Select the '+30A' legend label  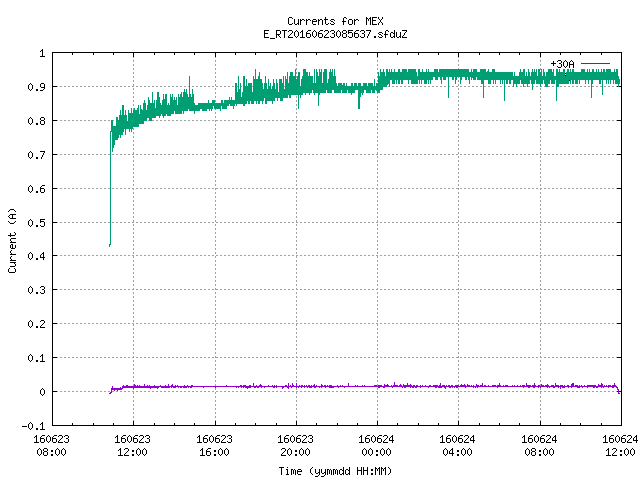coord(562,64)
